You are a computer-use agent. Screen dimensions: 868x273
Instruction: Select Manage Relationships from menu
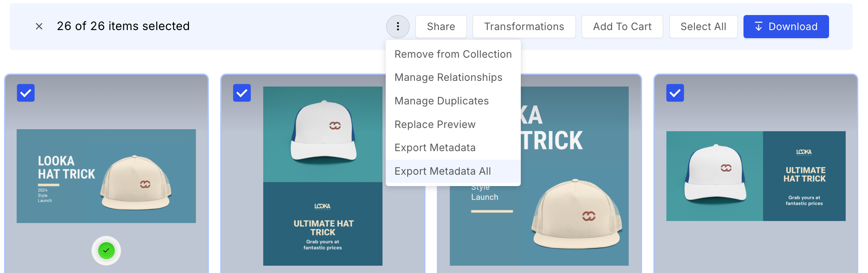point(448,77)
